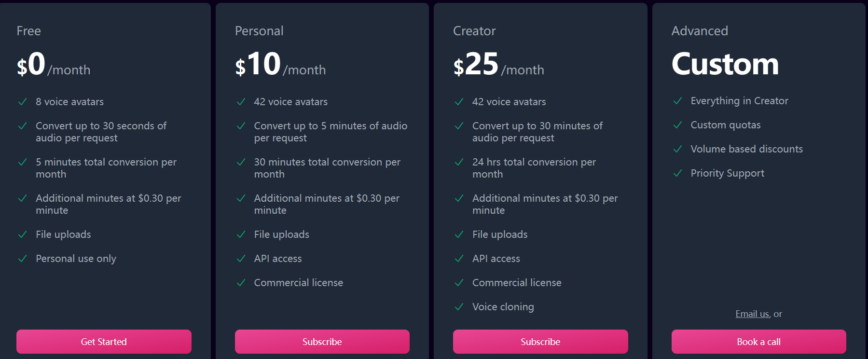Click checkmark beside Voice cloning feature
Screen dimensions: 868x359
[x=459, y=307]
